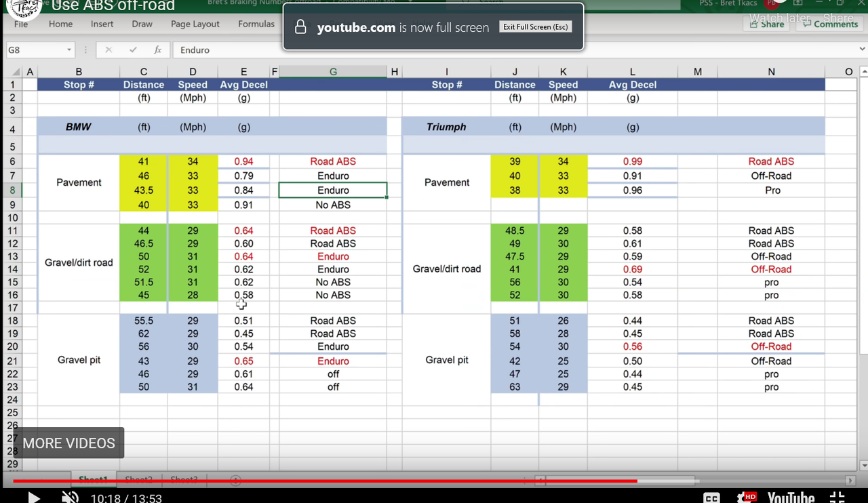Exit full screen using the corner icon
The image size is (868, 503).
click(837, 498)
